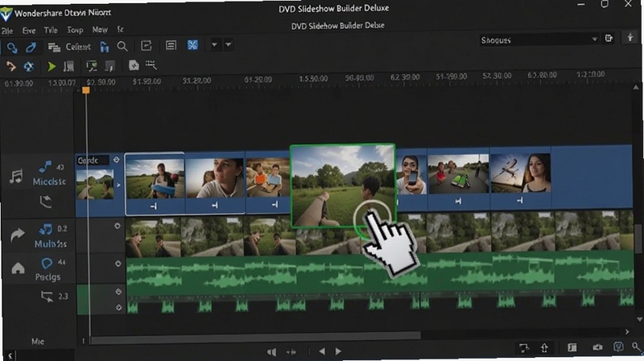Open the magnifier search tool
The width and height of the screenshot is (644, 361).
click(x=122, y=47)
